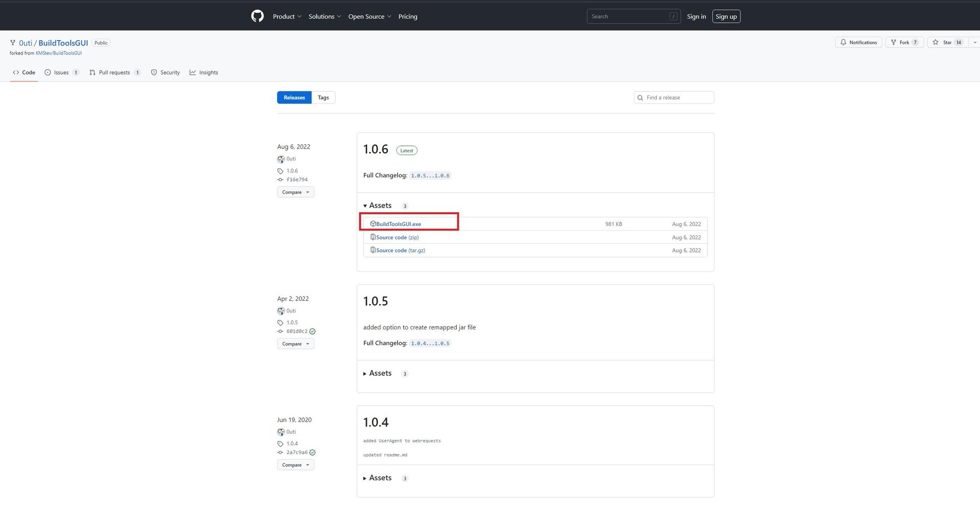Collapse the Assets section of 1.0.6
Viewport: 980px width, 508px height.
coord(378,206)
